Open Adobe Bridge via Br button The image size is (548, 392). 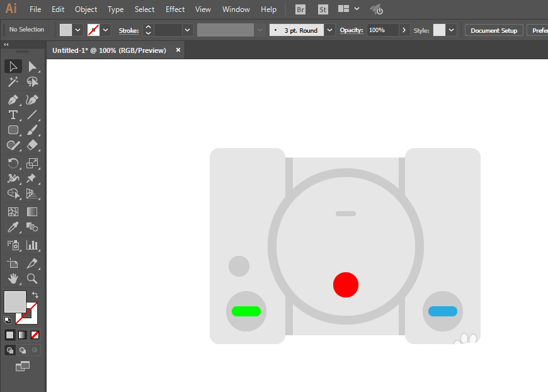[x=300, y=9]
